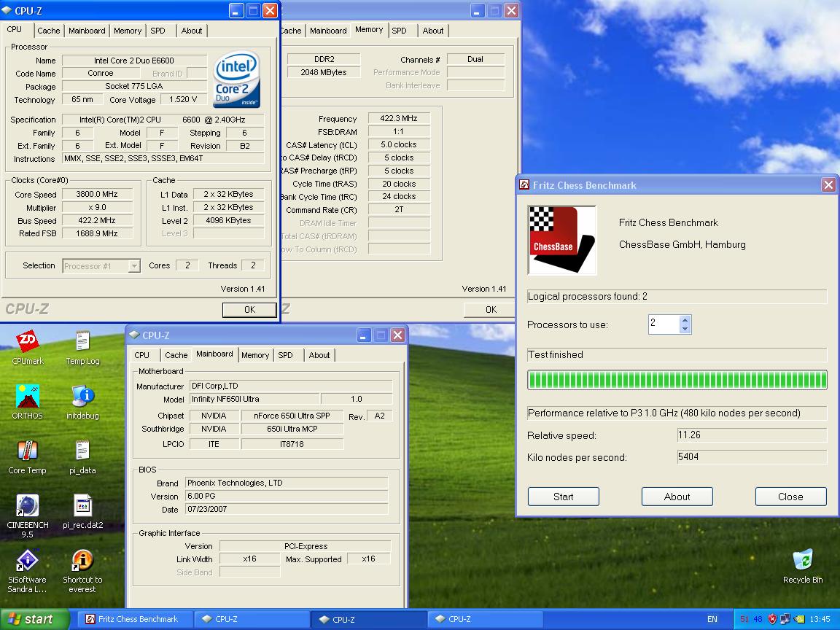Screen dimensions: 840x630
Task: Open Cache tab in top-left CPU-Z window
Action: click(49, 31)
